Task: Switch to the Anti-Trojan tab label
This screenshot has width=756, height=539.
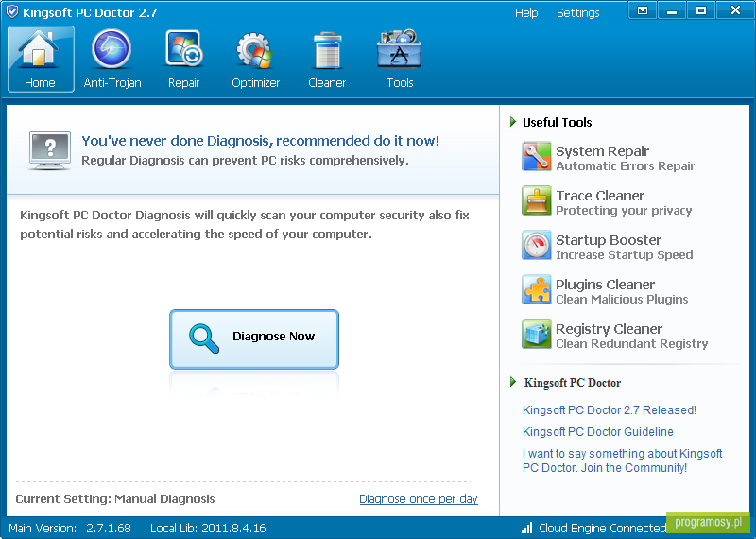Action: pos(112,83)
